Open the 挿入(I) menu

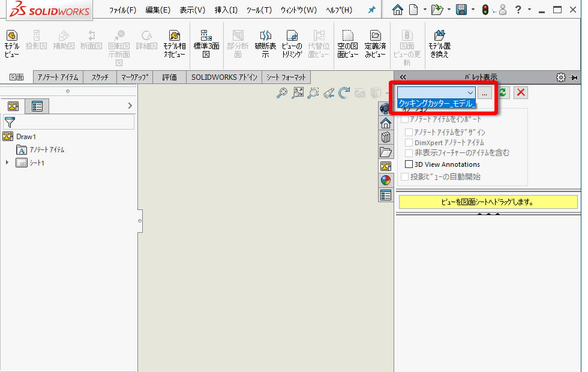point(226,10)
